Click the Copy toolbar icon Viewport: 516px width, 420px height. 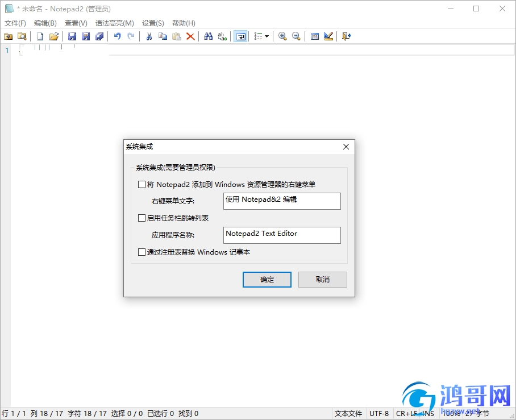[x=163, y=36]
